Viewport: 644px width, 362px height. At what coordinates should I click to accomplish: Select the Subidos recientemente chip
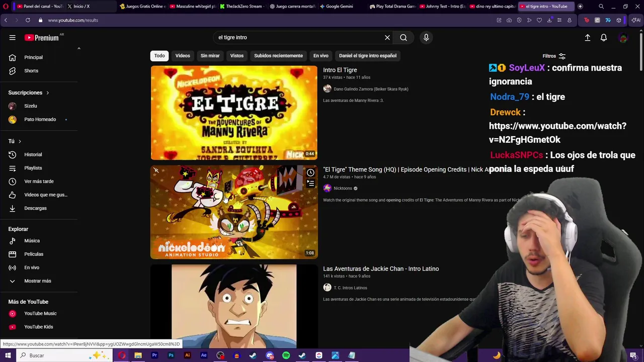278,56
